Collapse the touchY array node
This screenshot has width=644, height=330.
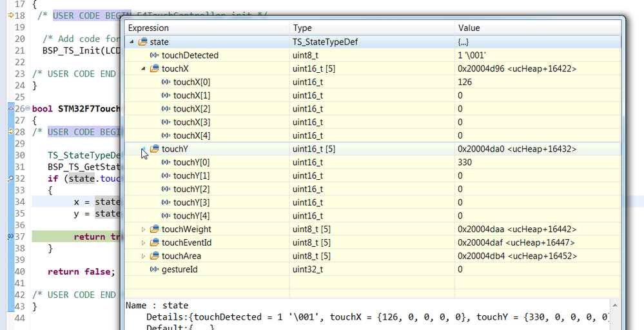click(143, 149)
